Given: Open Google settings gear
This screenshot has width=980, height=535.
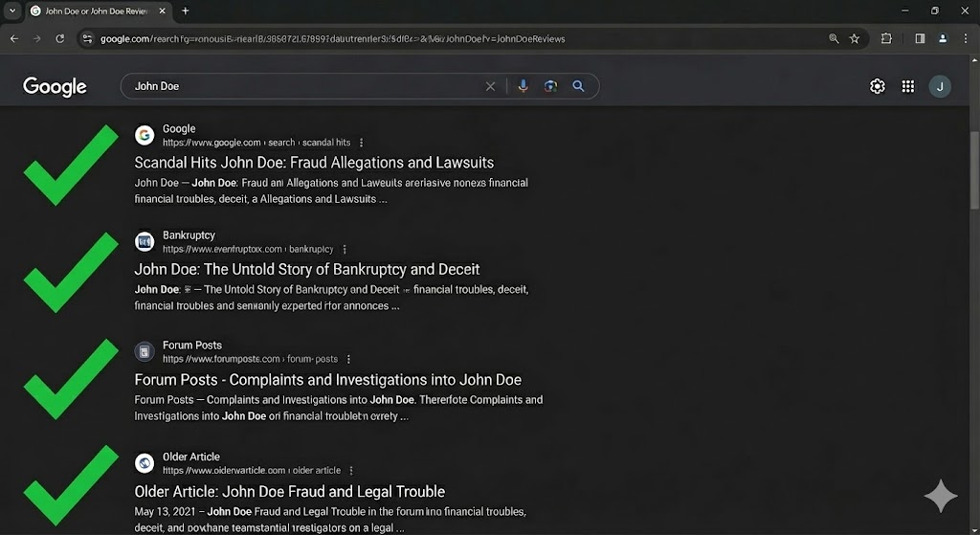Looking at the screenshot, I should [x=877, y=86].
